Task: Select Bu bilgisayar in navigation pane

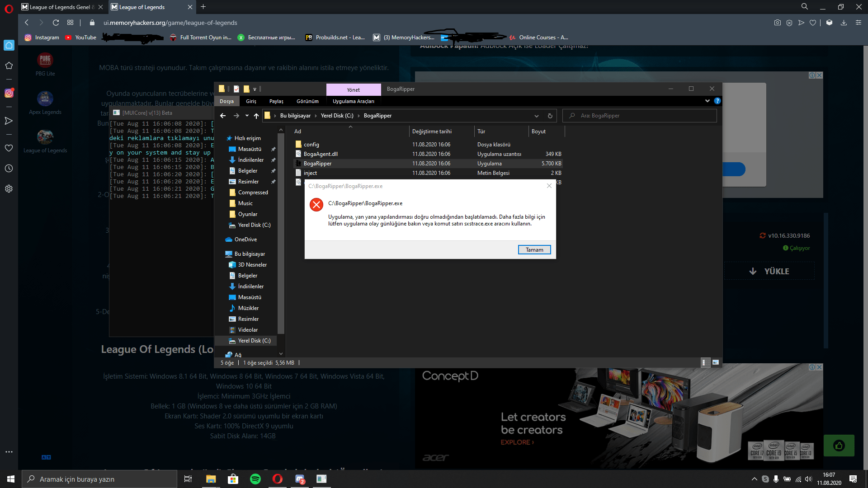Action: click(250, 254)
